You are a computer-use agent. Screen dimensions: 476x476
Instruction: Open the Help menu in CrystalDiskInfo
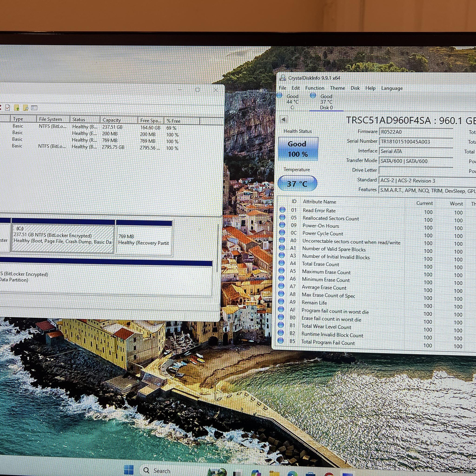[370, 88]
